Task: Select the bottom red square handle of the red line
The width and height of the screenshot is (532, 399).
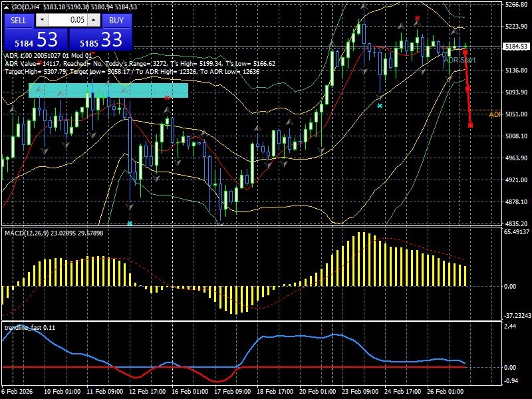Action: tap(470, 126)
